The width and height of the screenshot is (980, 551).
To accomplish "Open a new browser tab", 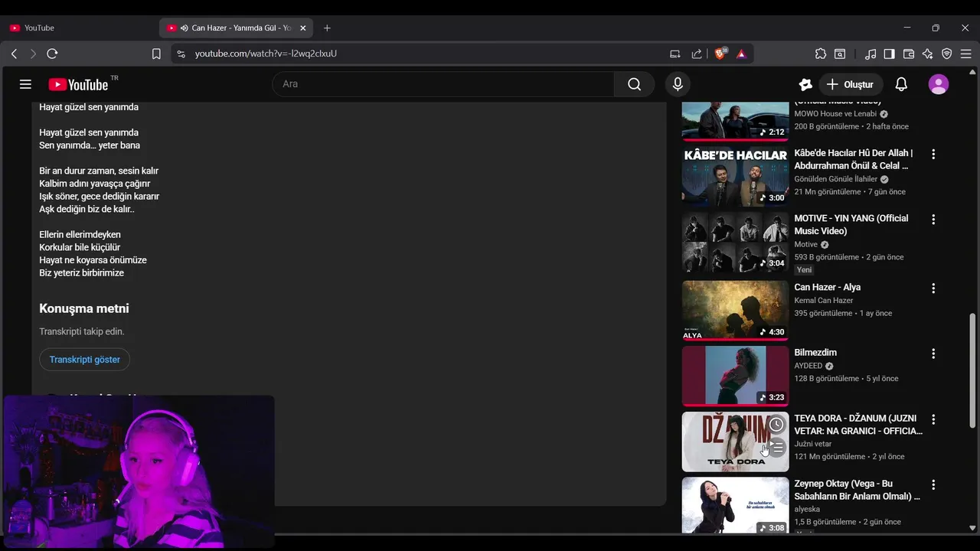I will (327, 28).
